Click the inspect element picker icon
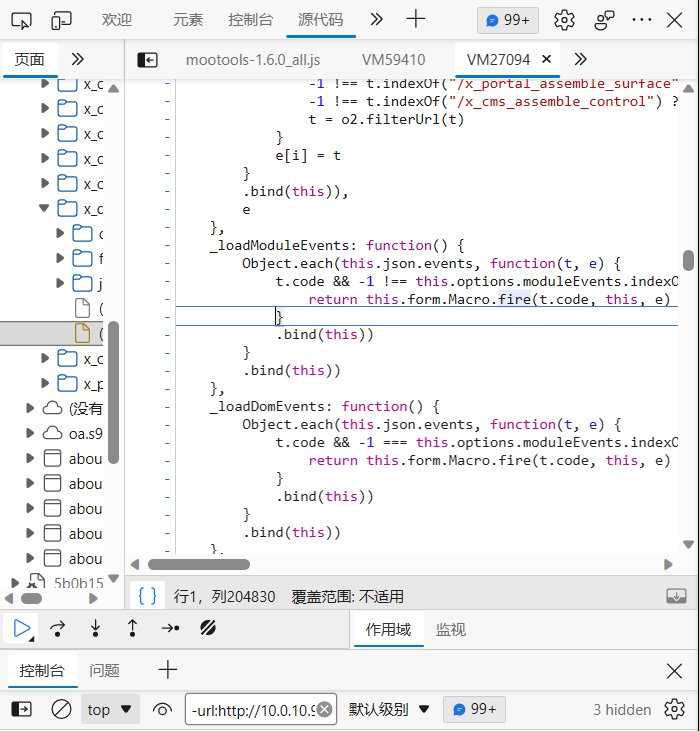Viewport: 699px width, 731px height. (x=22, y=20)
